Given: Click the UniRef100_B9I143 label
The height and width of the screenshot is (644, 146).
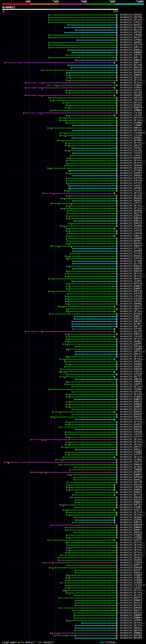Looking at the screenshot, I should point(131,605).
